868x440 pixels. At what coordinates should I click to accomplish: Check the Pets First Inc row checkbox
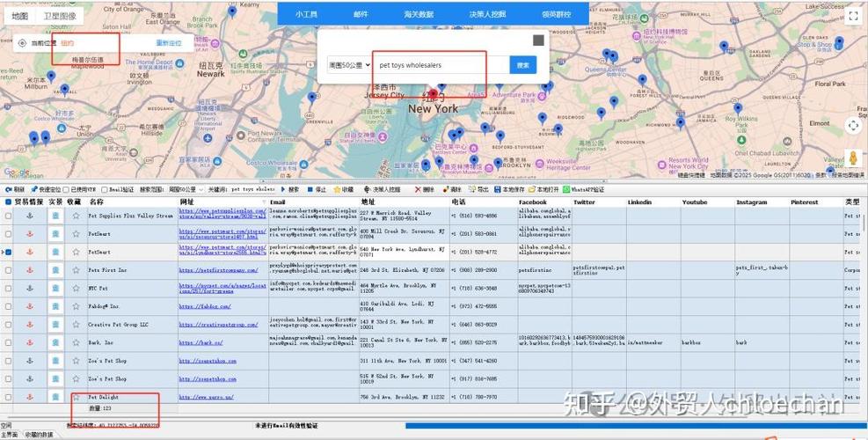8,270
